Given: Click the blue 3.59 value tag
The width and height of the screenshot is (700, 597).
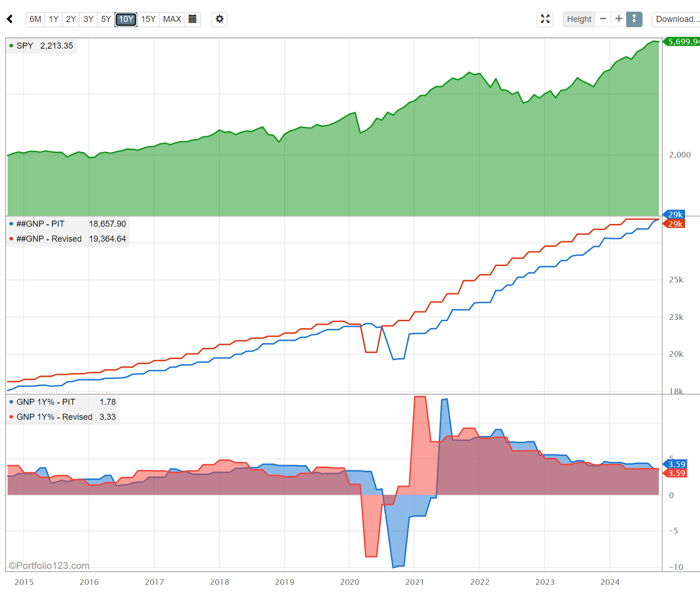Looking at the screenshot, I should [675, 464].
